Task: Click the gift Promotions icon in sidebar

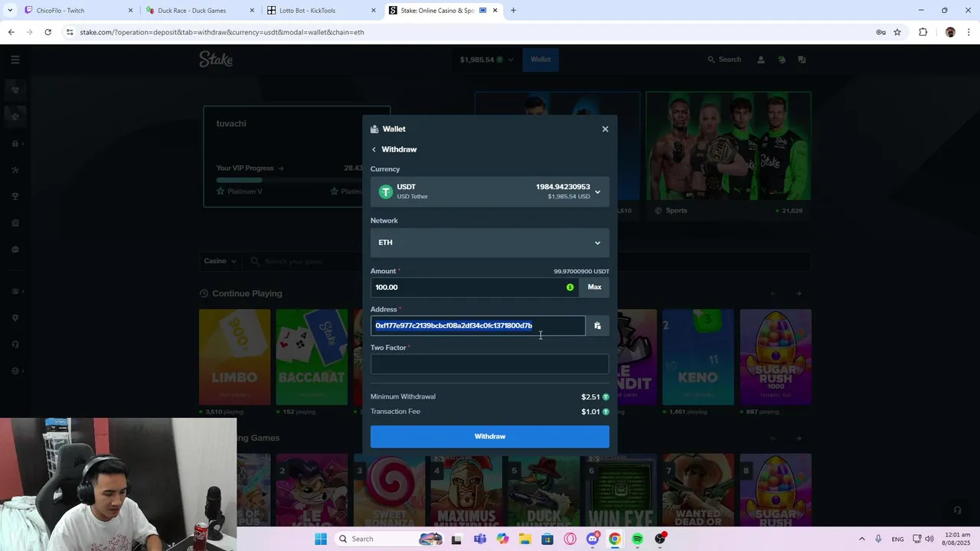Action: point(15,143)
